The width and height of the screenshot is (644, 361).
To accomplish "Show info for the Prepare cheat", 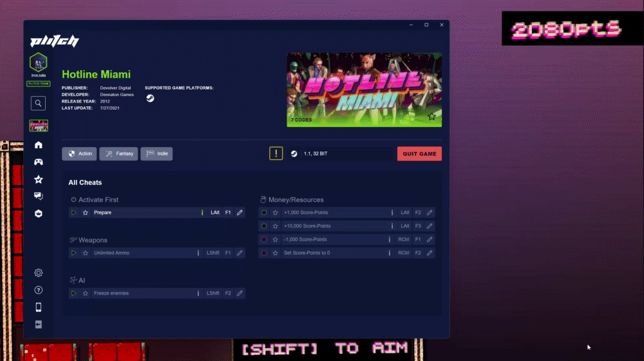I will (x=202, y=213).
